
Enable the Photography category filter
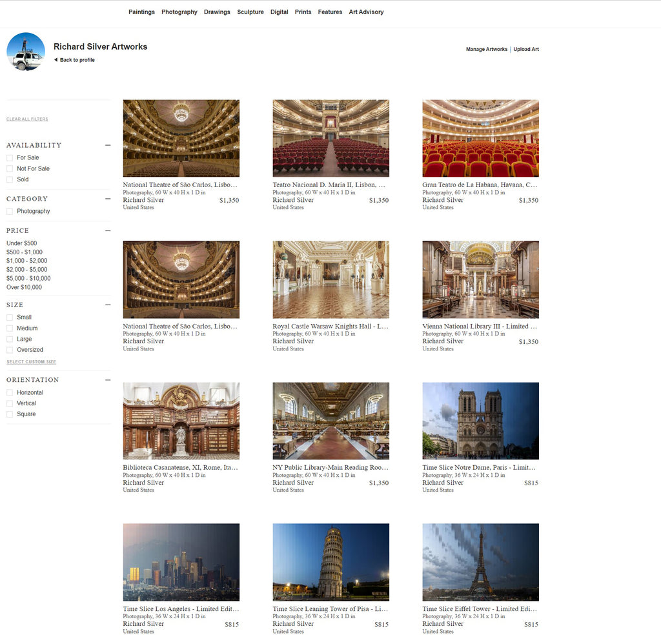click(x=10, y=211)
